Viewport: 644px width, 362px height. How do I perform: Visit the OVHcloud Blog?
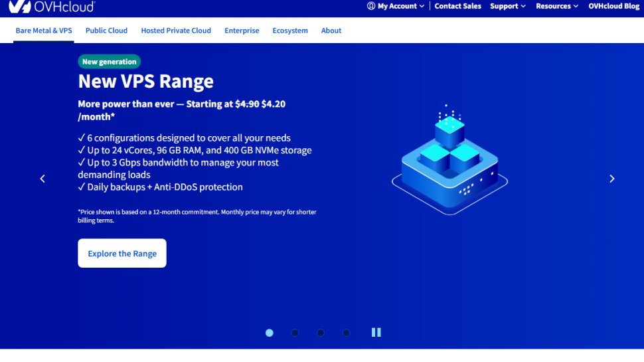[613, 6]
